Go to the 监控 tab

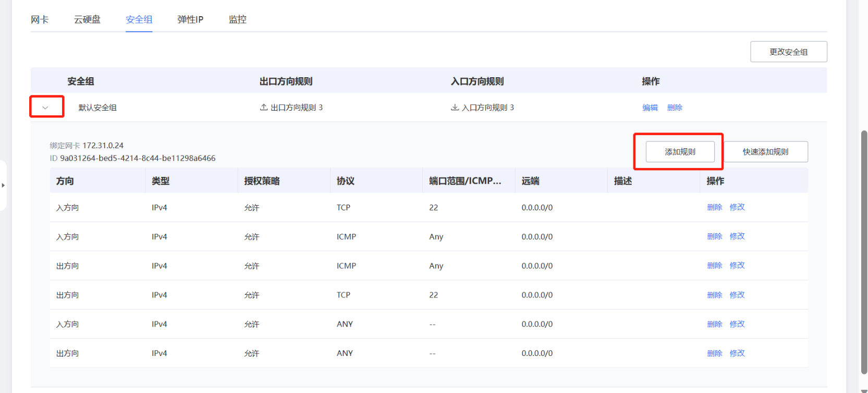[x=238, y=20]
